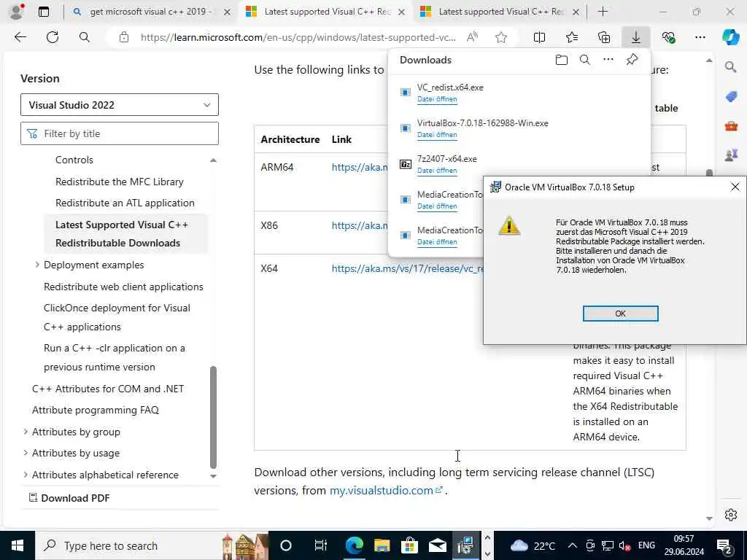This screenshot has height=560, width=747.
Task: Open File Explorer from taskbar
Action: (x=382, y=545)
